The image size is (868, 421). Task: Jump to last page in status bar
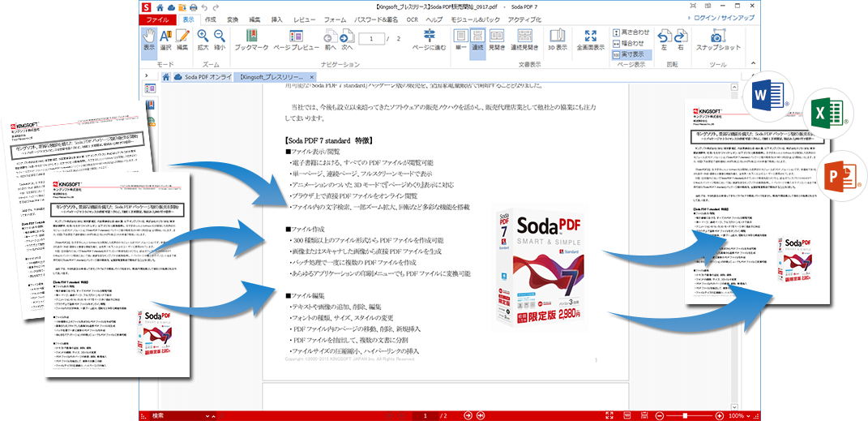click(481, 415)
